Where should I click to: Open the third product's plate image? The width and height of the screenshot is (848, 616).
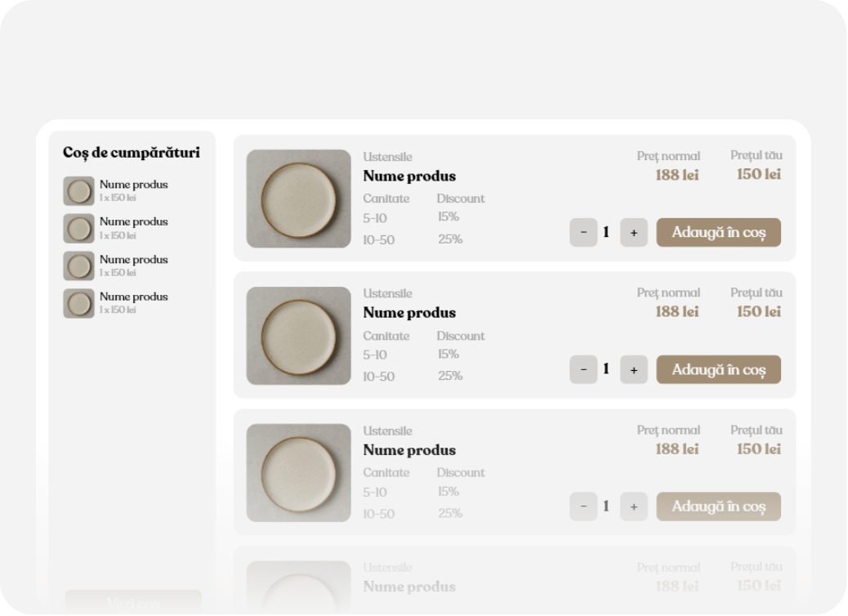coord(298,473)
